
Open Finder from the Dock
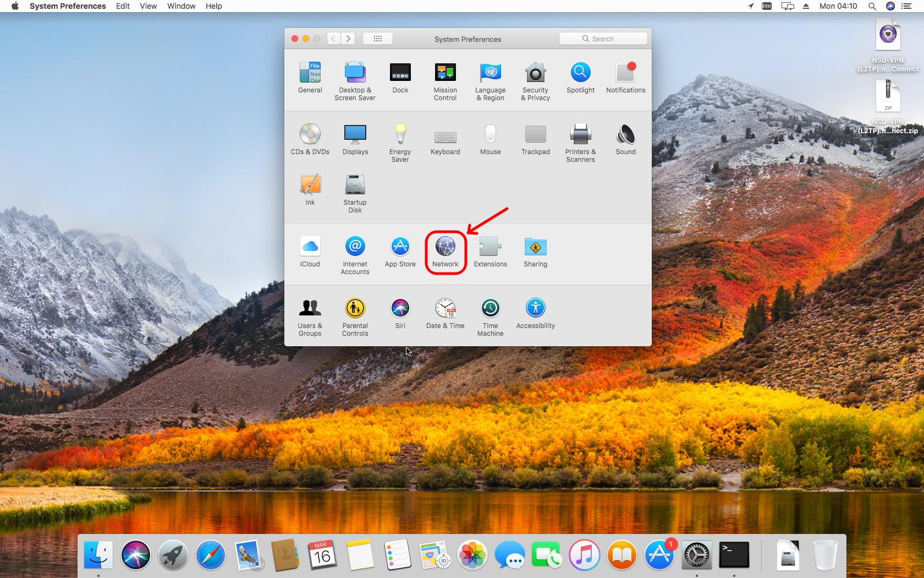coord(98,555)
